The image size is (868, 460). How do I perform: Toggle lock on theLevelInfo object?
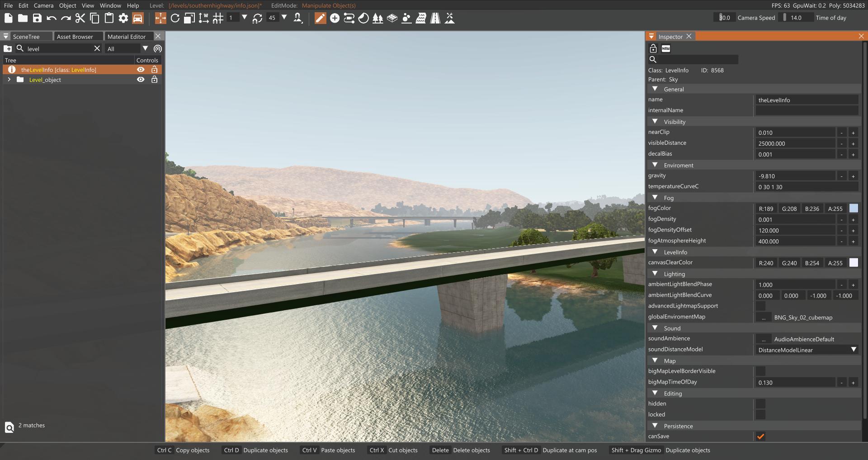point(154,70)
